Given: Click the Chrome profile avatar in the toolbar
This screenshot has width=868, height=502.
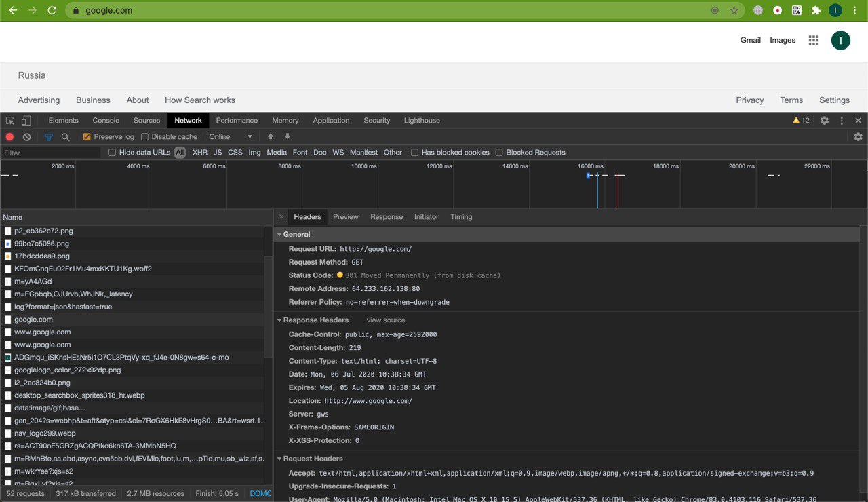Looking at the screenshot, I should point(835,10).
